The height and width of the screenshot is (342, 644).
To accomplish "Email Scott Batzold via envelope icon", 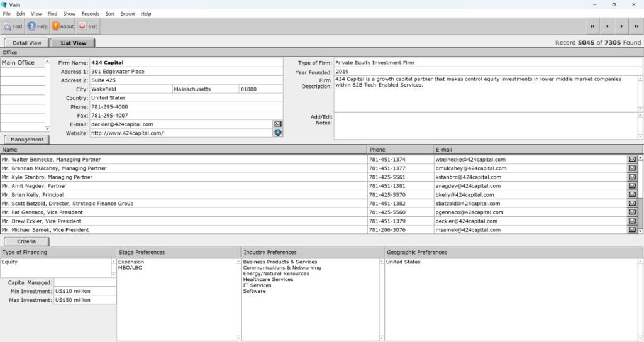I will click(x=632, y=203).
